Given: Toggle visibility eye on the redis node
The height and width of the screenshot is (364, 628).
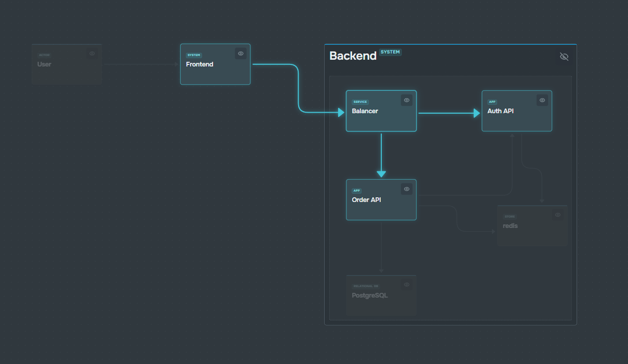Looking at the screenshot, I should (x=558, y=215).
